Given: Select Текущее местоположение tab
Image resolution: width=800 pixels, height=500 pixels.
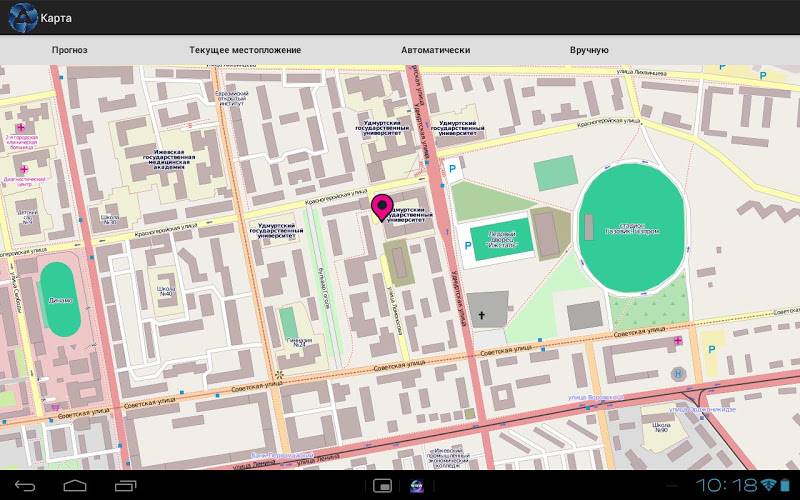Looking at the screenshot, I should tap(245, 49).
